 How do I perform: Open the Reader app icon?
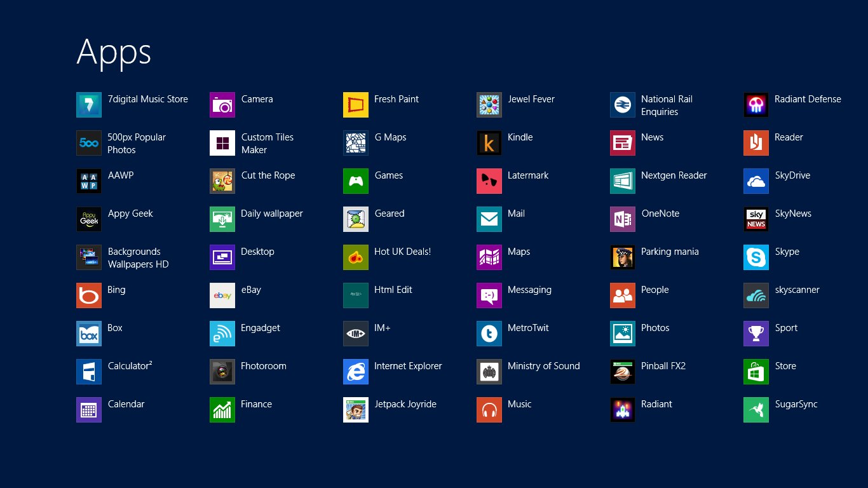coord(756,143)
